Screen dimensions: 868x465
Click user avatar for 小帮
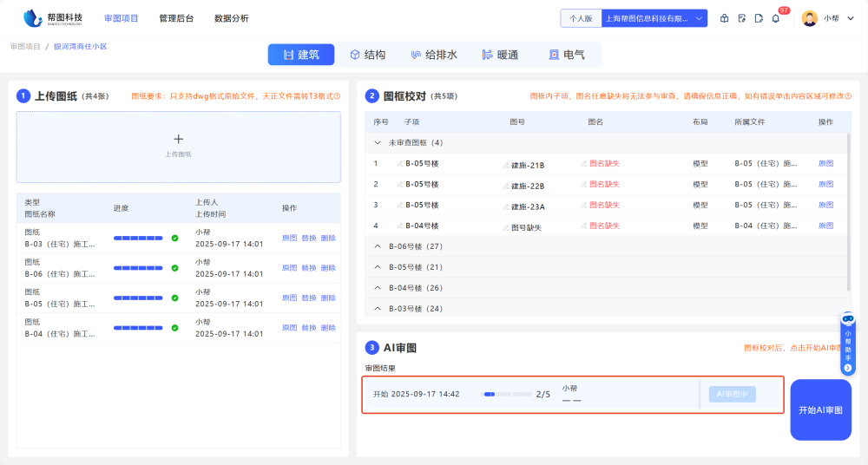point(809,18)
